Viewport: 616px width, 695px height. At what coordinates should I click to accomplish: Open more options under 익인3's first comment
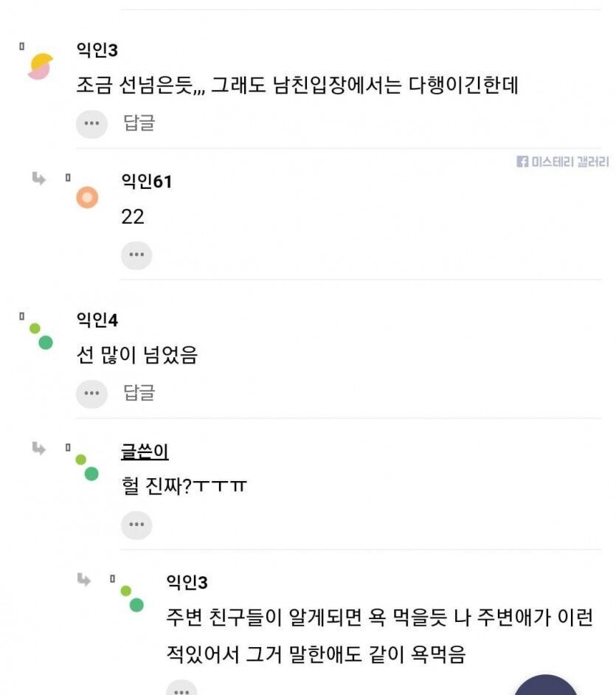tap(90, 125)
